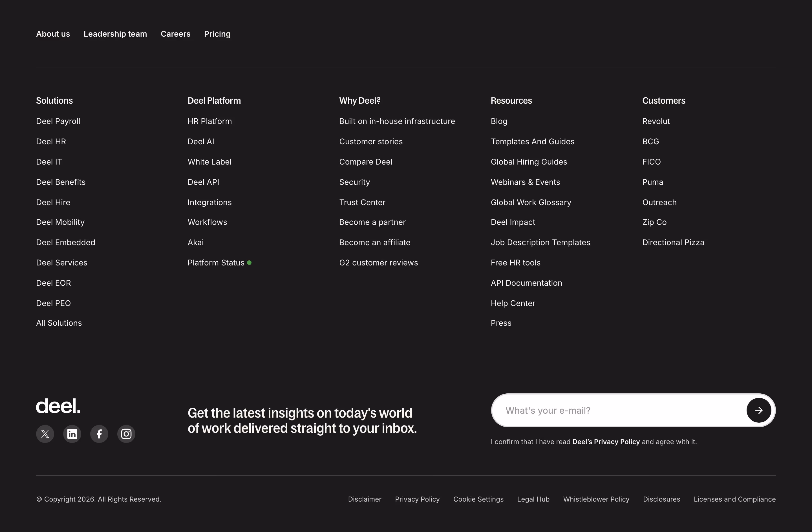Visit the Deel Payroll solution link
Image resolution: width=812 pixels, height=532 pixels.
coord(58,121)
